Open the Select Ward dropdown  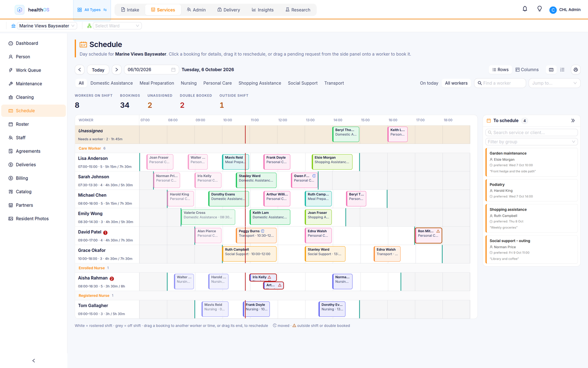click(117, 26)
